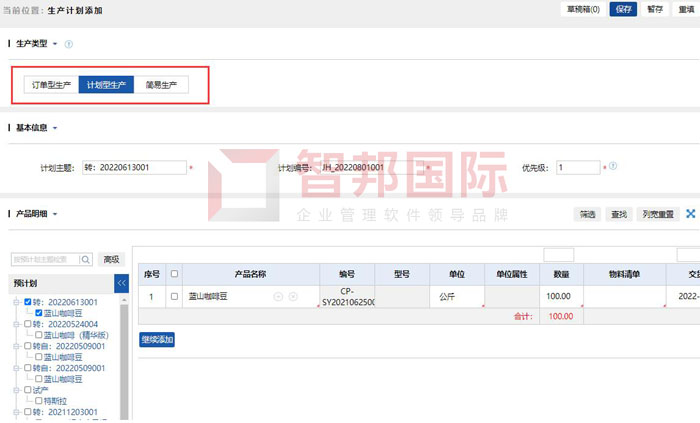
Task: Collapse the 基本信息 section arrow
Action: point(55,128)
